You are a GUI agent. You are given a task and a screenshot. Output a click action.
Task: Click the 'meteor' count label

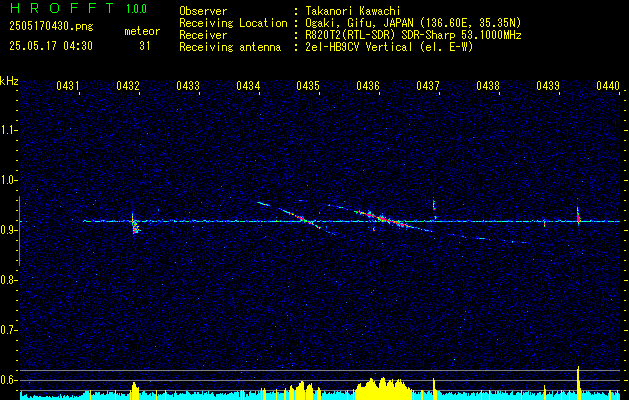(x=142, y=31)
